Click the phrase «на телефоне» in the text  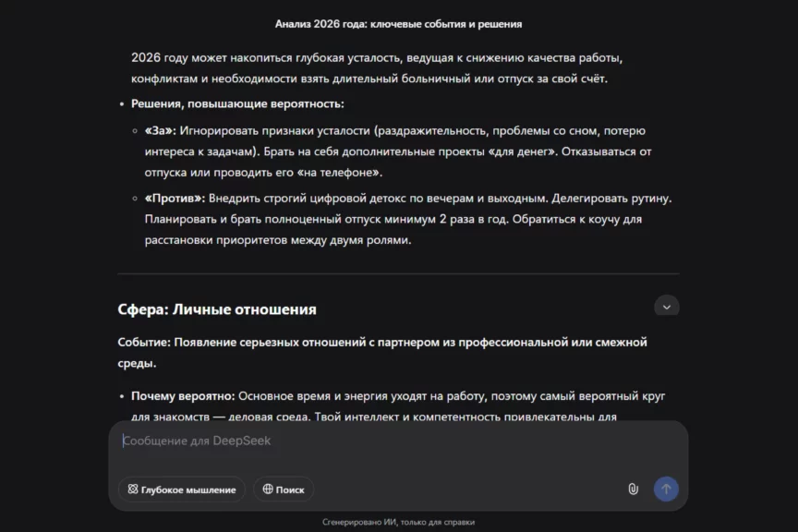(x=332, y=173)
